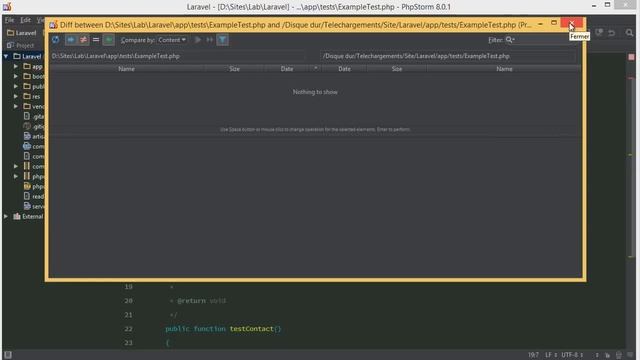Viewport: 640px width, 360px height.
Task: Close the Diff dialog with red X
Action: (571, 24)
